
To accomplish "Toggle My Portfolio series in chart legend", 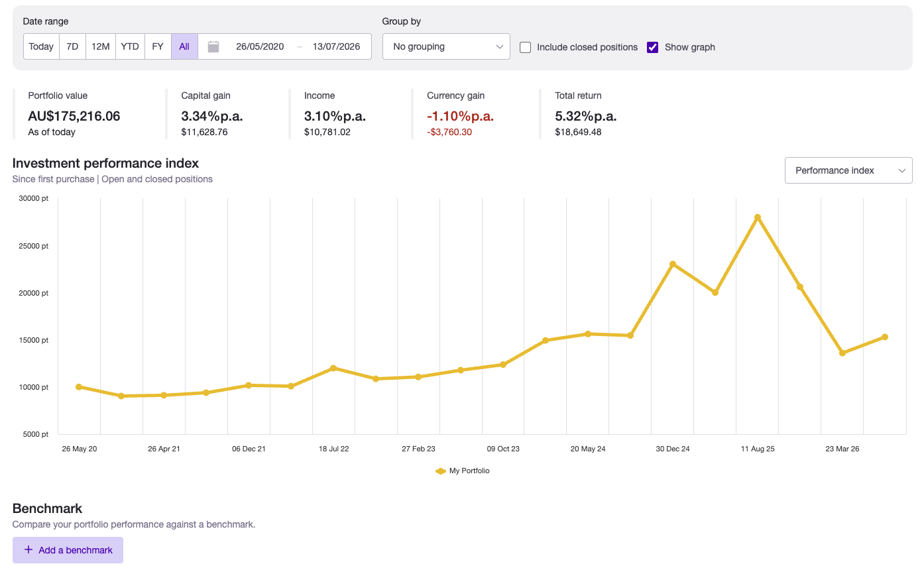I will 463,471.
